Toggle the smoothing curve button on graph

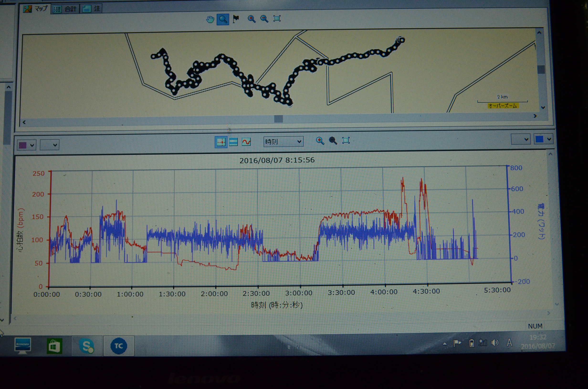[x=246, y=142]
